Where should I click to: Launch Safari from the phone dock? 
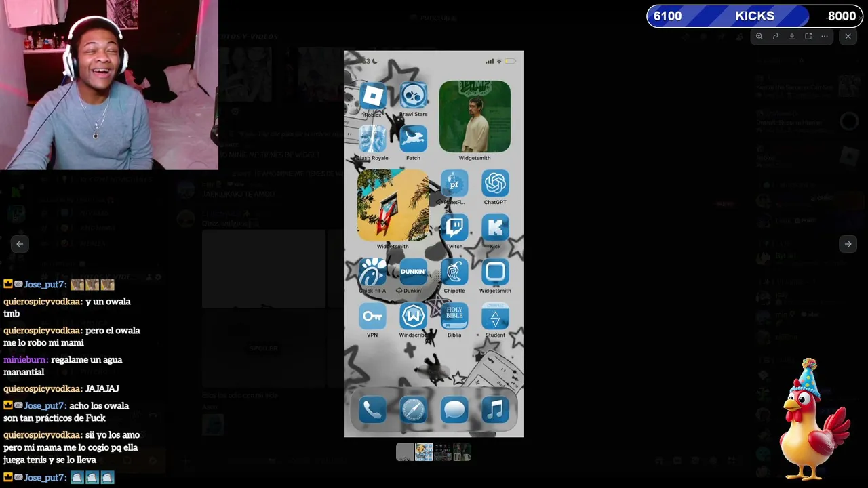(413, 410)
